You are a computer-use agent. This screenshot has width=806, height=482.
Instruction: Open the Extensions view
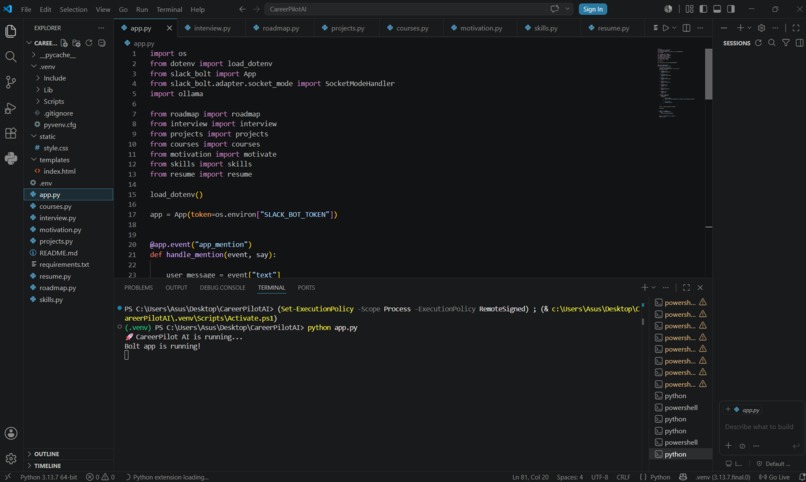tap(11, 133)
